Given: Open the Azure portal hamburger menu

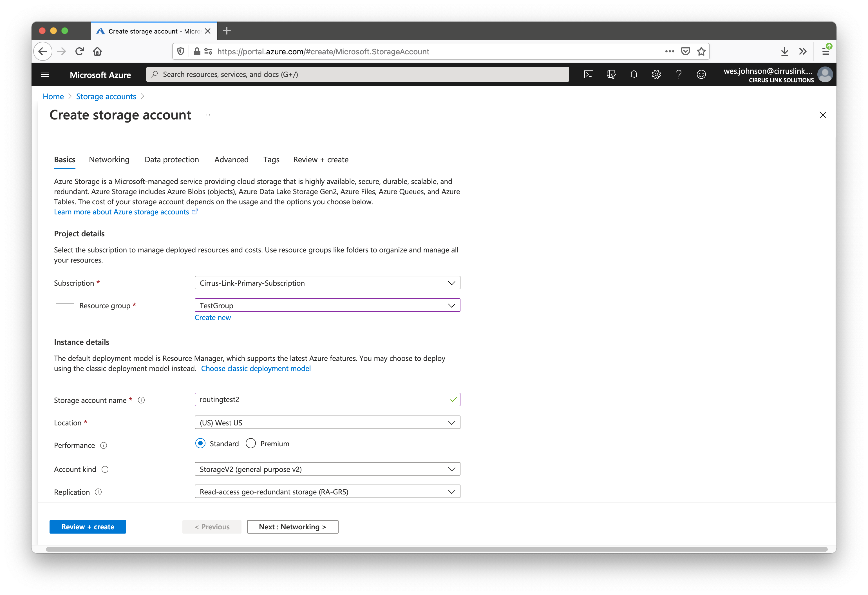Looking at the screenshot, I should (x=45, y=74).
